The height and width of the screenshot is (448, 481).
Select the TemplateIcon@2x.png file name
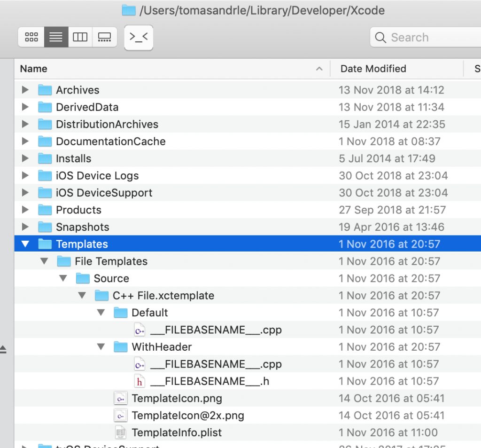point(188,416)
